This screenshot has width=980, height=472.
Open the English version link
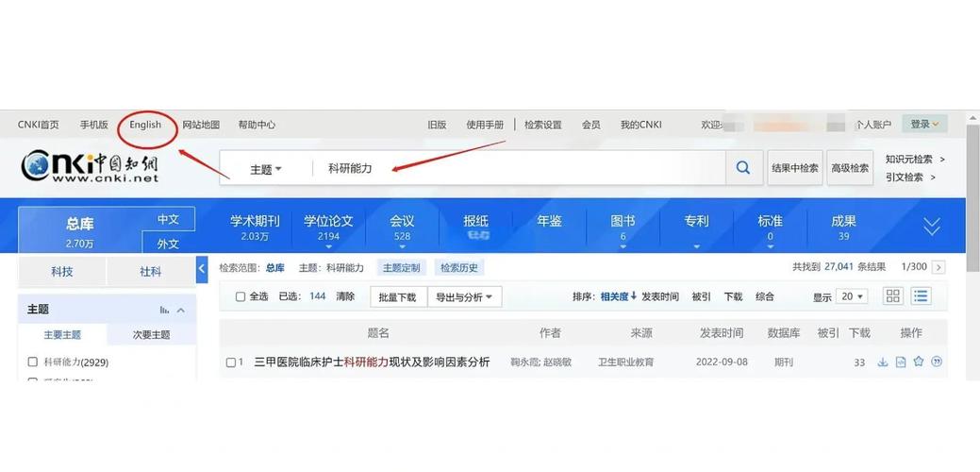tap(145, 125)
